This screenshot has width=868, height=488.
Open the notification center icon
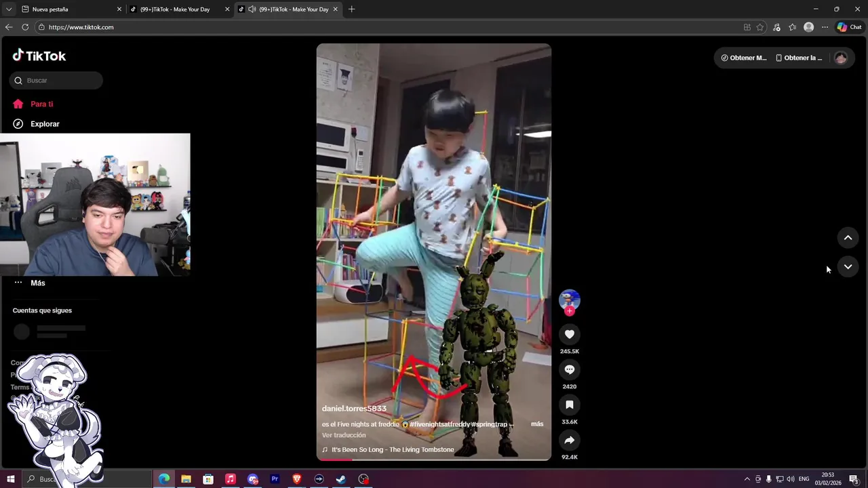pyautogui.click(x=854, y=479)
